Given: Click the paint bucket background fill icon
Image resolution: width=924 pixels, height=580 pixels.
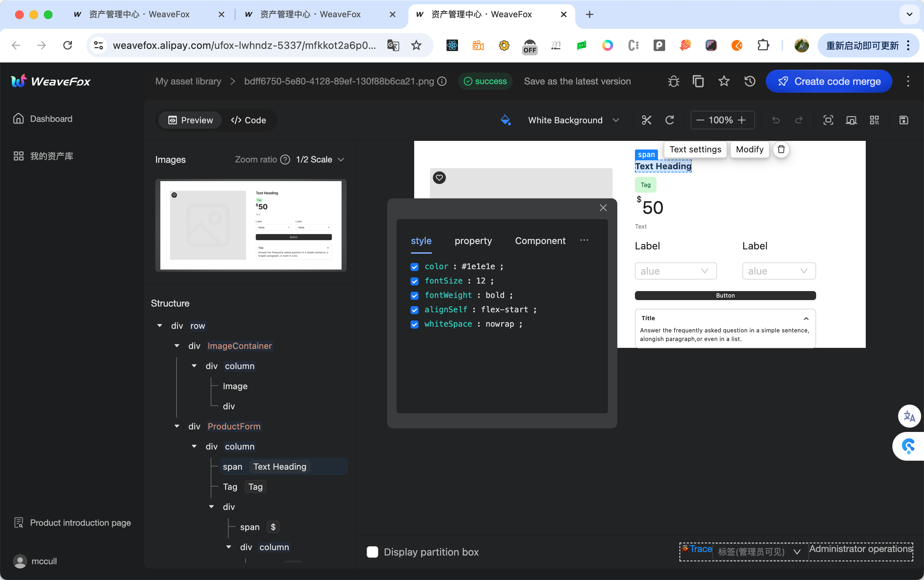Looking at the screenshot, I should coord(506,120).
